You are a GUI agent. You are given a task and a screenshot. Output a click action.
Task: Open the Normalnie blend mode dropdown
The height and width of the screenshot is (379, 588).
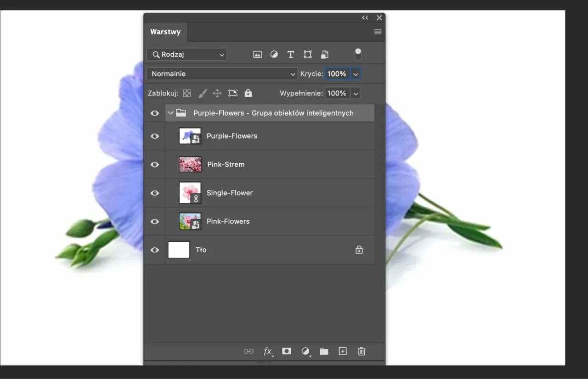[222, 74]
